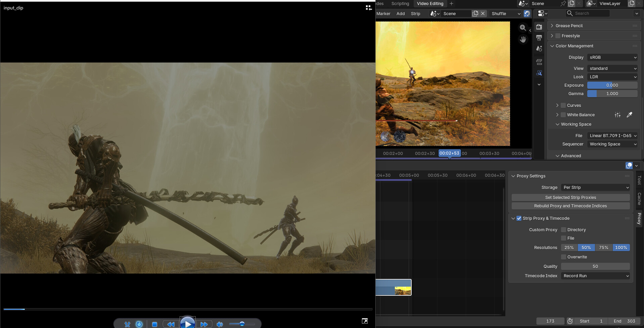The width and height of the screenshot is (644, 328).
Task: Switch media player to full screen view
Action: 365,321
